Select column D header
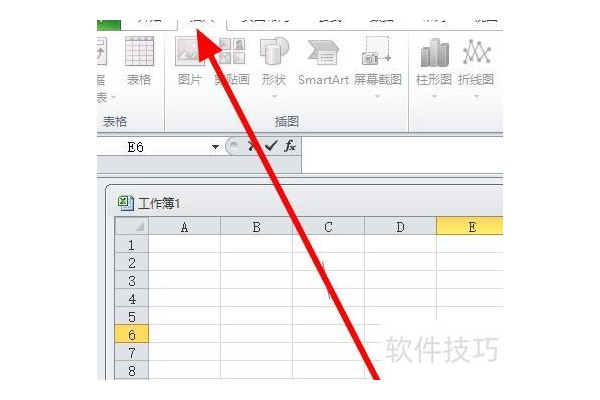The width and height of the screenshot is (600, 400). point(400,226)
